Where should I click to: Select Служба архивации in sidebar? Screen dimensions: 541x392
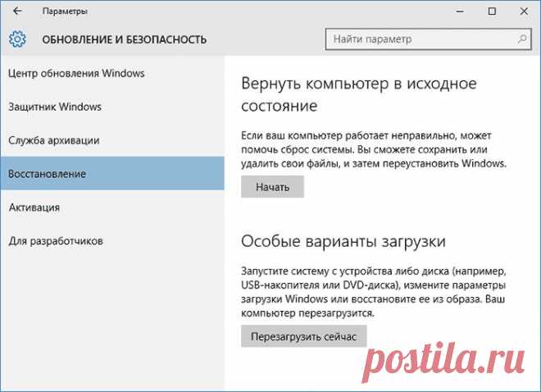112,140
